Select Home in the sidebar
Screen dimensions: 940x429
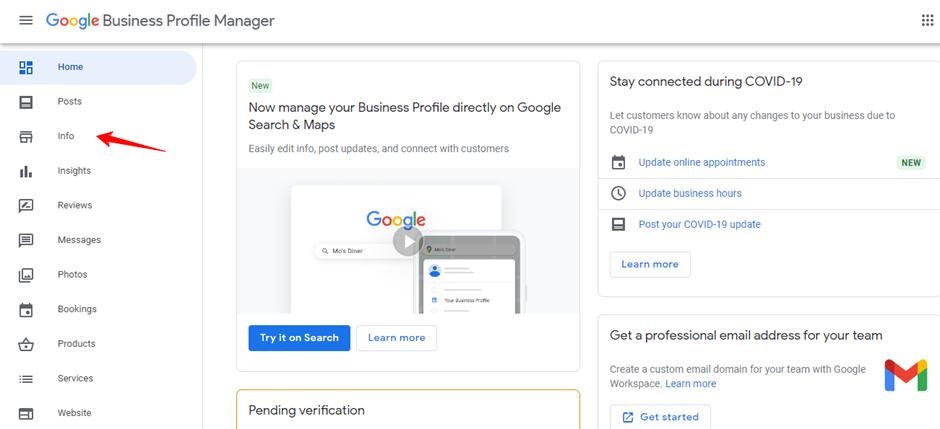tap(70, 67)
